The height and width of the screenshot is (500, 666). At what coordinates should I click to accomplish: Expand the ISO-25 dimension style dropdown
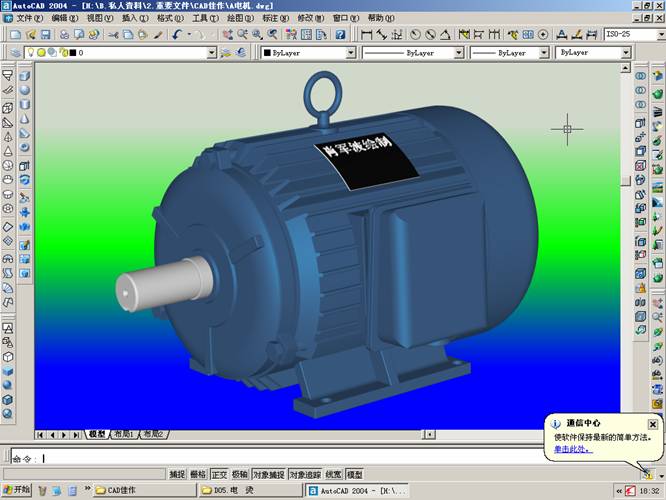point(661,34)
